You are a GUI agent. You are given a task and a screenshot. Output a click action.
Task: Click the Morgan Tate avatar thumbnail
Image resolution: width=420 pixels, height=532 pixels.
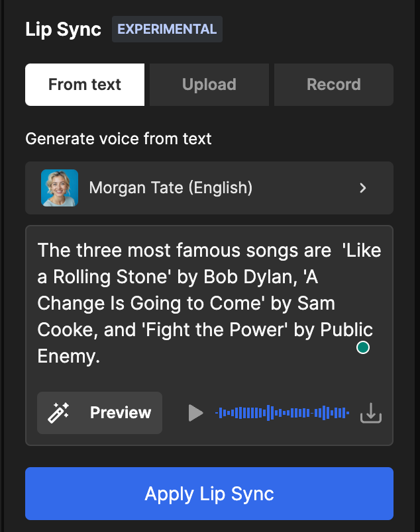(x=60, y=188)
